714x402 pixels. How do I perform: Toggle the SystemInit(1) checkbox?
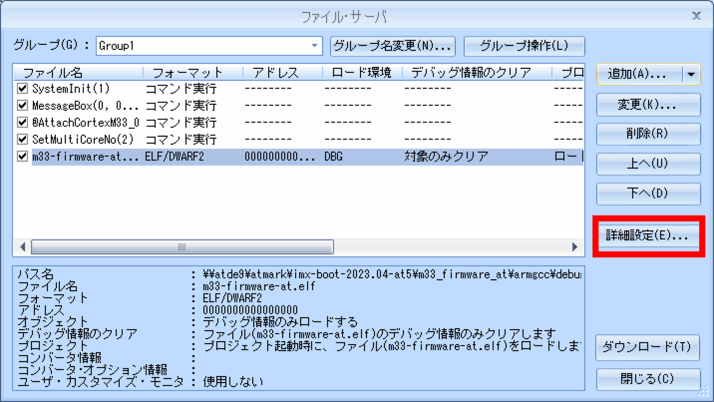(x=23, y=89)
